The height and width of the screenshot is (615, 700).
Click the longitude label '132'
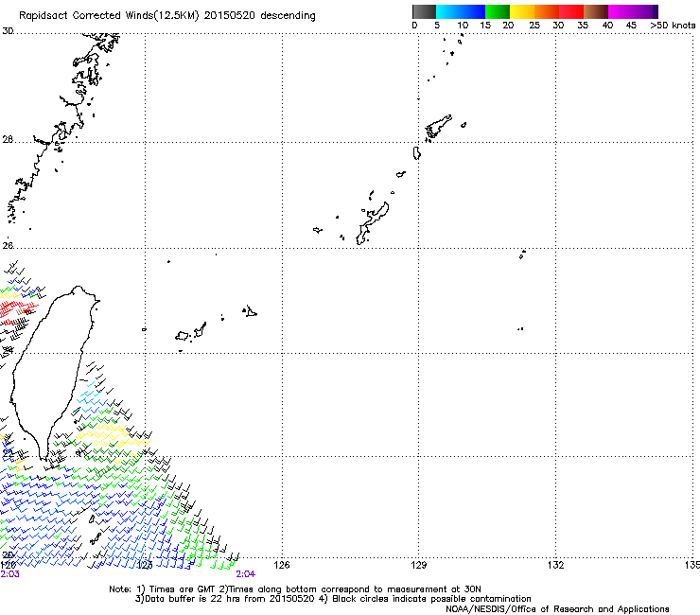pos(556,565)
